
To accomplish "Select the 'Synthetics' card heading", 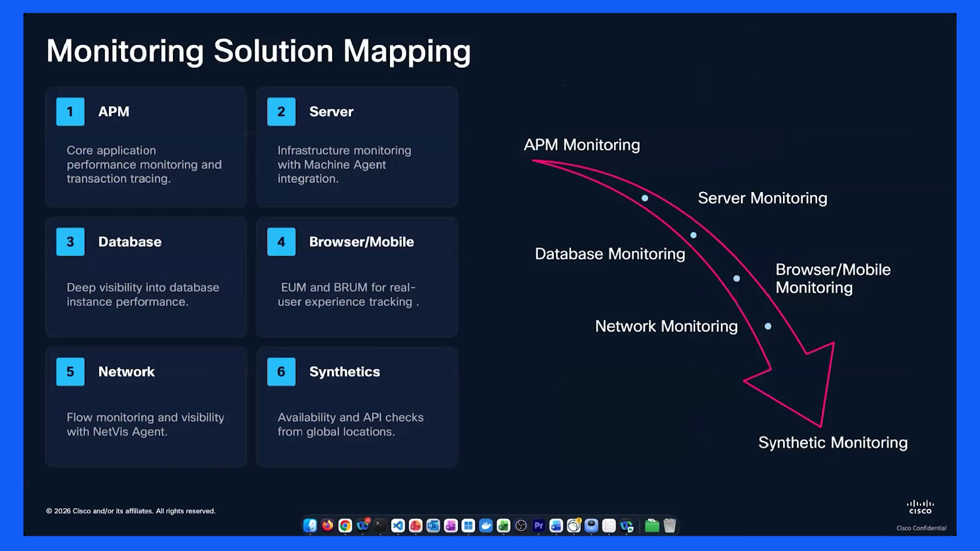I will pyautogui.click(x=345, y=372).
